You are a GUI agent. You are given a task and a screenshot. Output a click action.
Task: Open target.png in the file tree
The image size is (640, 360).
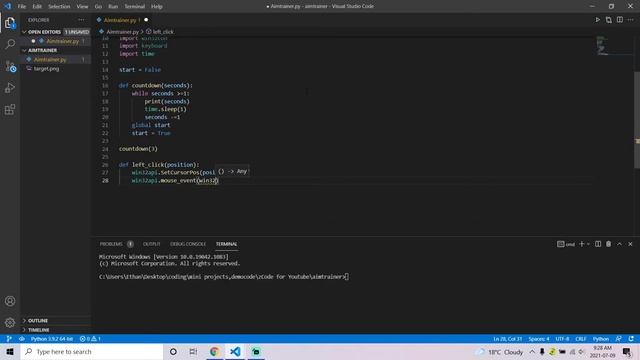click(46, 69)
